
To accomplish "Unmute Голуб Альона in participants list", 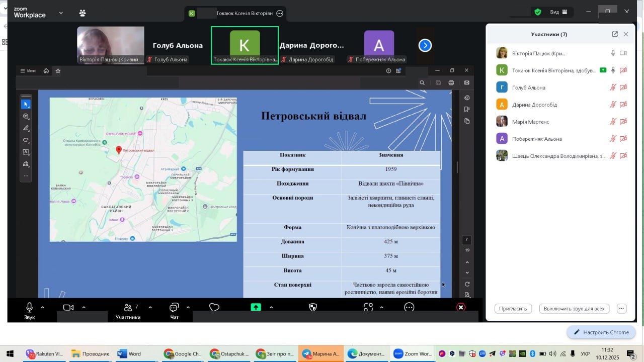I will click(x=613, y=87).
